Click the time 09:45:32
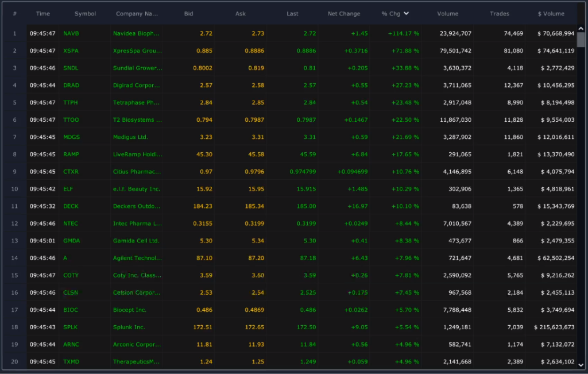Image resolution: width=588 pixels, height=374 pixels. click(x=42, y=206)
